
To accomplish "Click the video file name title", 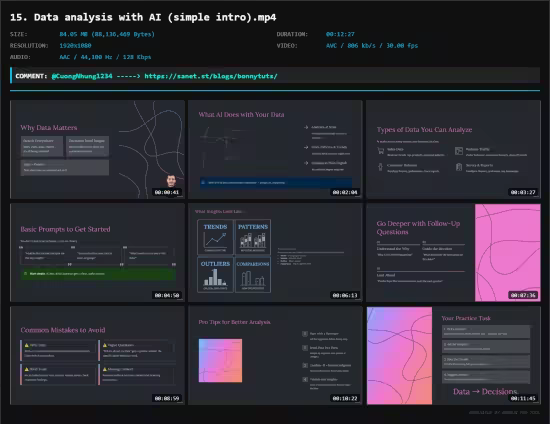I will (143, 17).
